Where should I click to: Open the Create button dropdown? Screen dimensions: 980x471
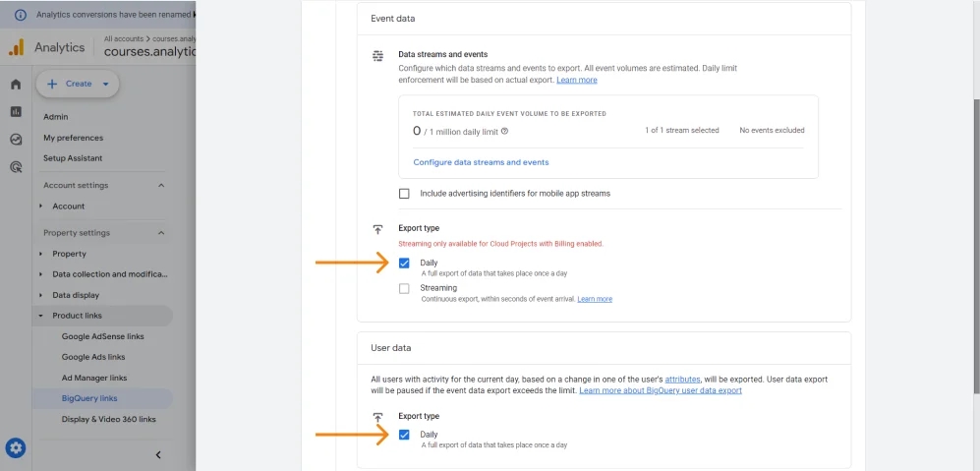click(78, 84)
